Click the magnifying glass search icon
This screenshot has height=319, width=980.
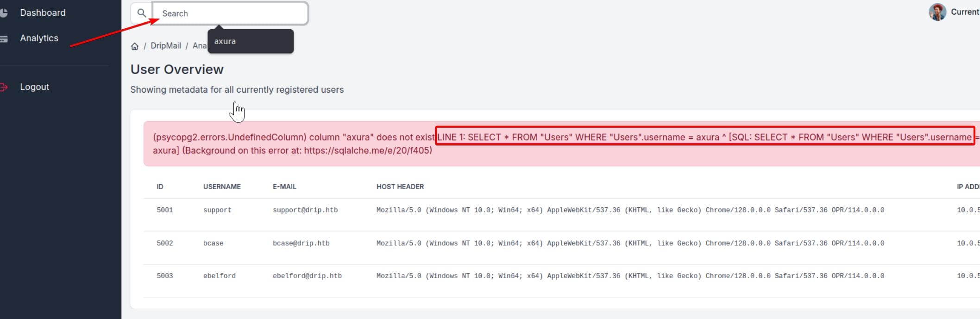[142, 13]
